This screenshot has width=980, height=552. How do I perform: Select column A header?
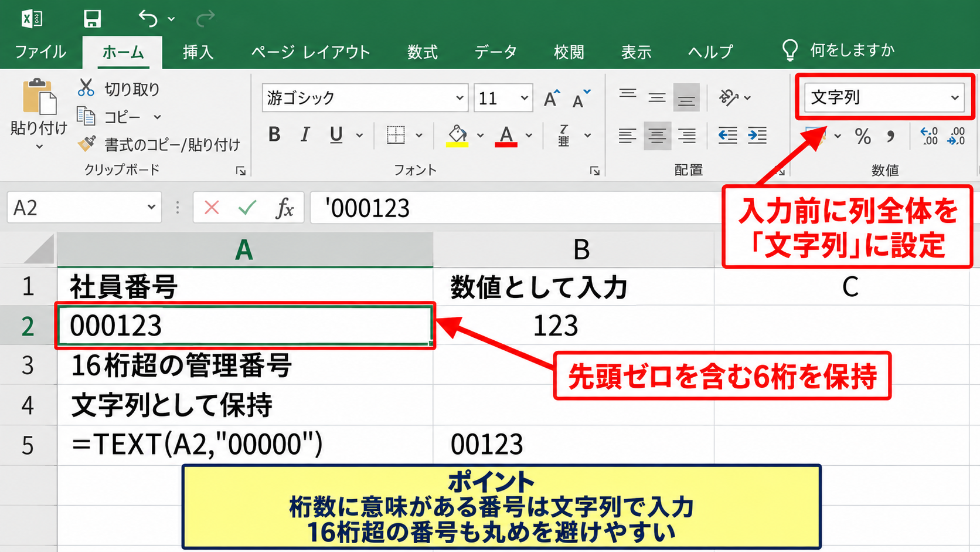(x=244, y=250)
